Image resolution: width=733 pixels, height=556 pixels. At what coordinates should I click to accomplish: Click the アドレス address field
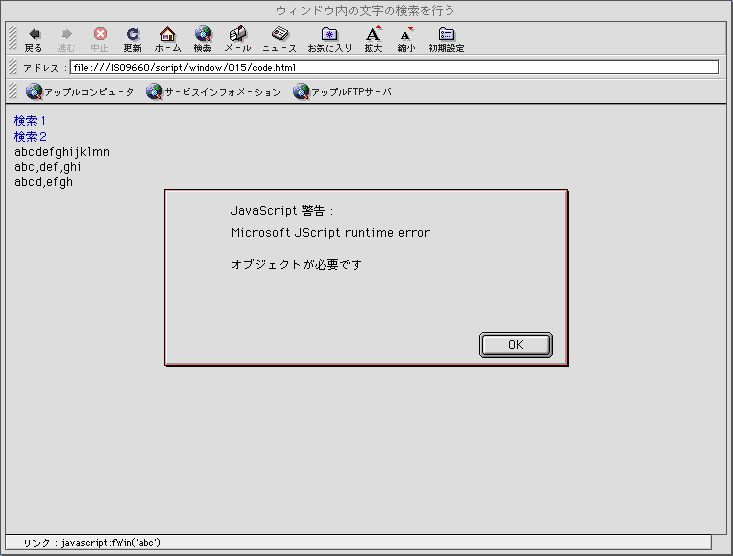coord(394,67)
